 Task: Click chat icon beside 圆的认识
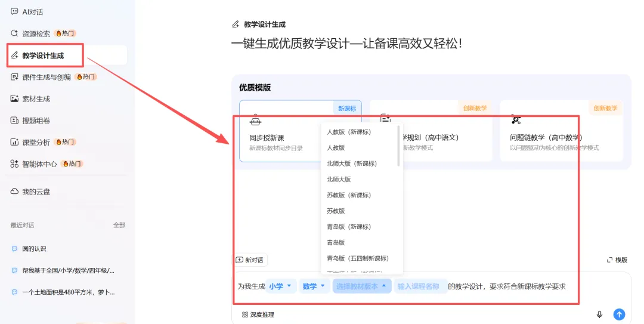(14, 249)
